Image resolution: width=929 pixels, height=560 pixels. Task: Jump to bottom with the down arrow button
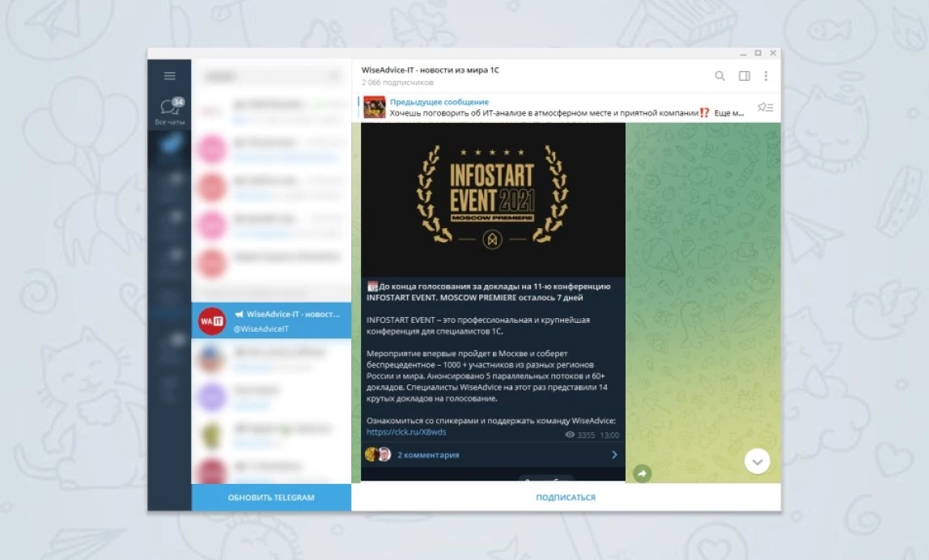click(757, 461)
